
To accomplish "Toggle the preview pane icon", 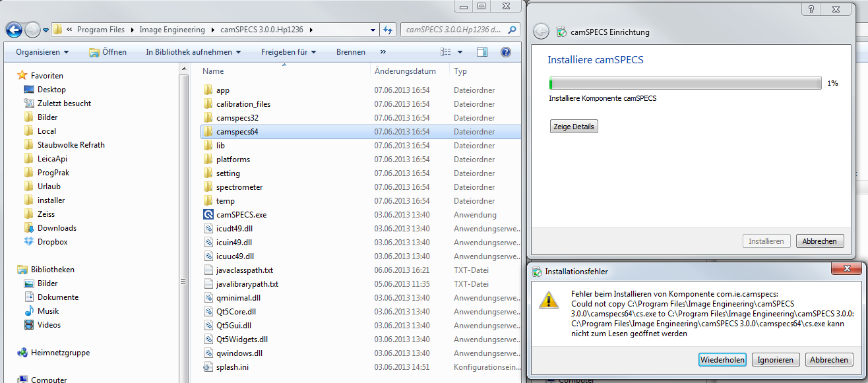I will (x=482, y=52).
